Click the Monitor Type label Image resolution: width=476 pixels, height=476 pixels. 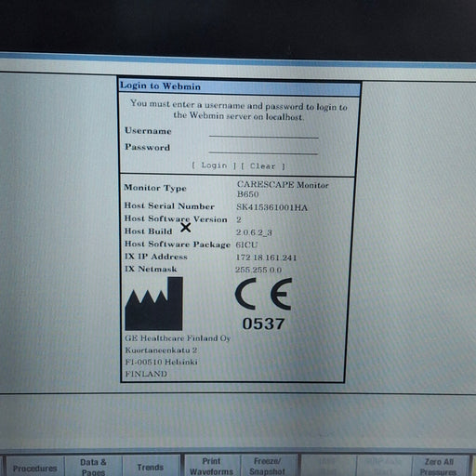pos(155,188)
